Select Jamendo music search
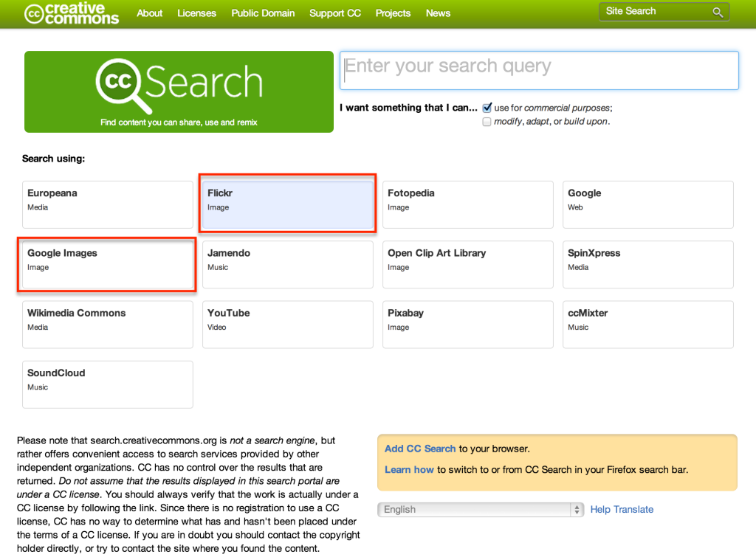Screen dimensions: 756x557 288,265
